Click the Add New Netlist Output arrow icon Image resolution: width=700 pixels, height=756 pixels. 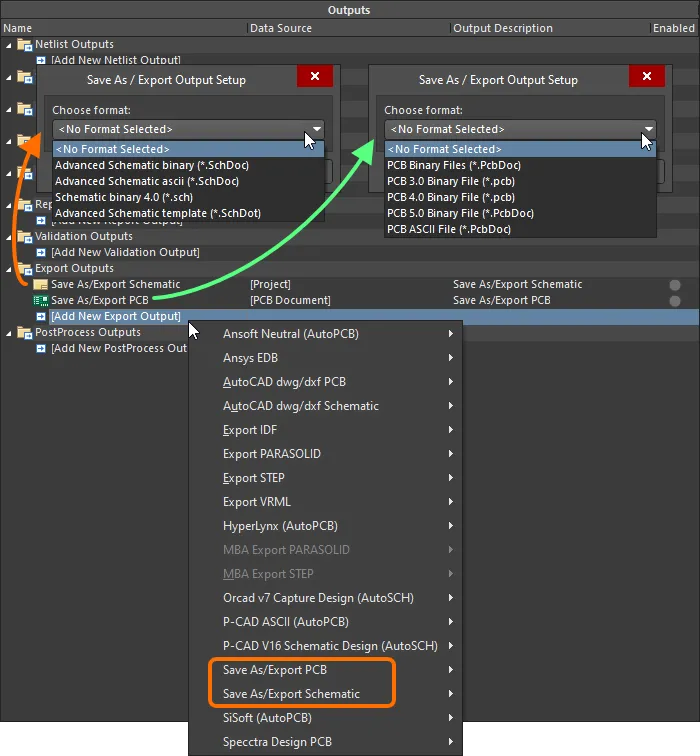[x=41, y=61]
